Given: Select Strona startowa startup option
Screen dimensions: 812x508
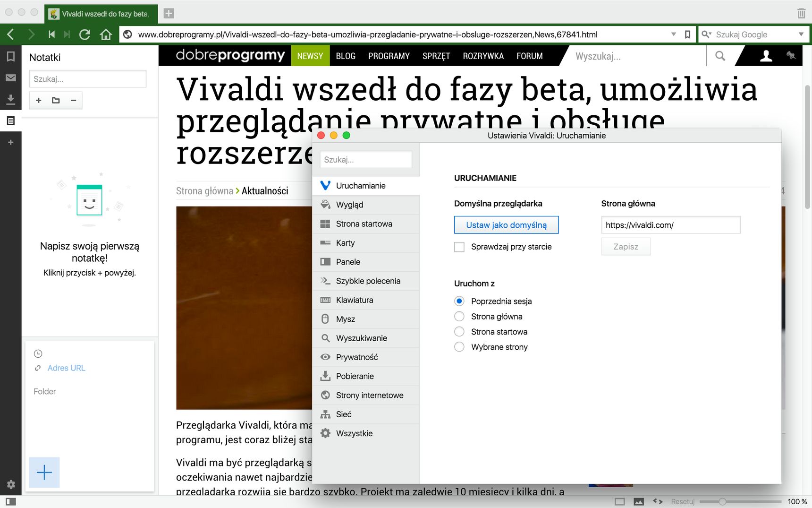Looking at the screenshot, I should 459,332.
